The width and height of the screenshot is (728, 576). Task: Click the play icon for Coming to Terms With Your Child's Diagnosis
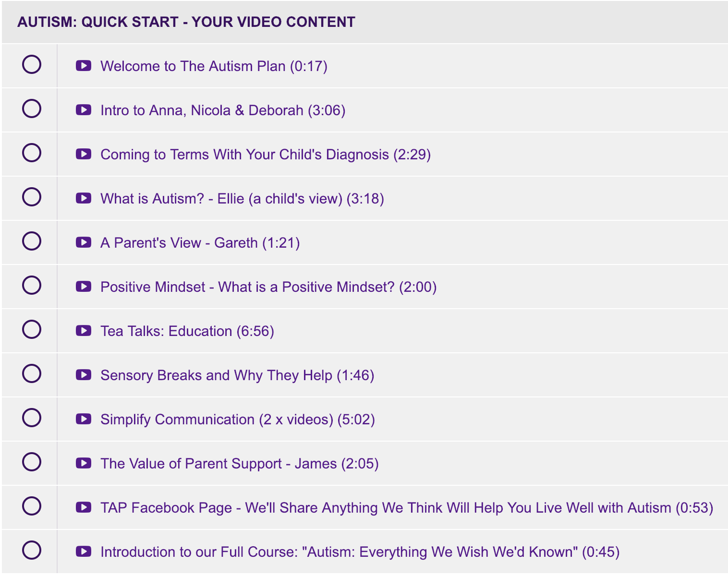[x=84, y=154]
